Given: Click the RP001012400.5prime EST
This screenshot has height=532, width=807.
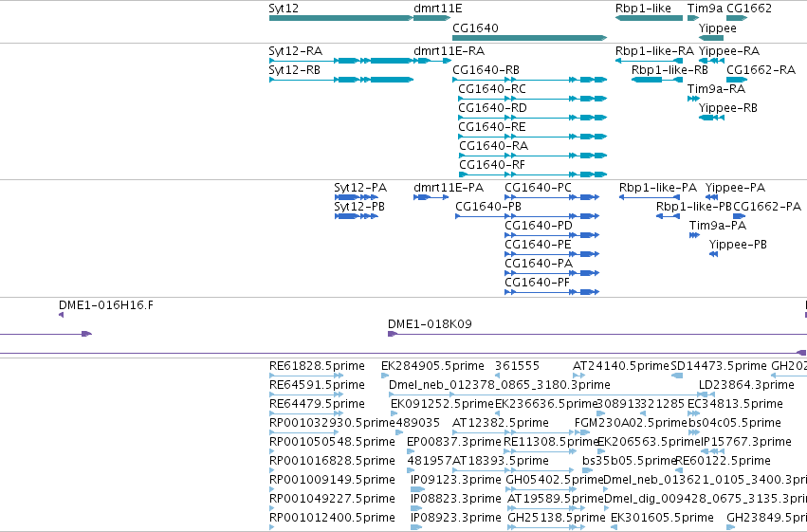Looking at the screenshot, I should click(x=272, y=527).
